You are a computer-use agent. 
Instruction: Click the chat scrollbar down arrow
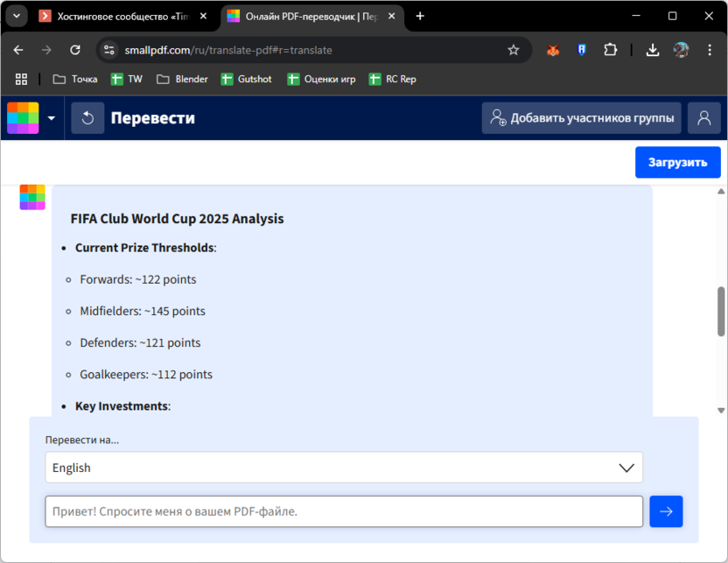point(721,410)
